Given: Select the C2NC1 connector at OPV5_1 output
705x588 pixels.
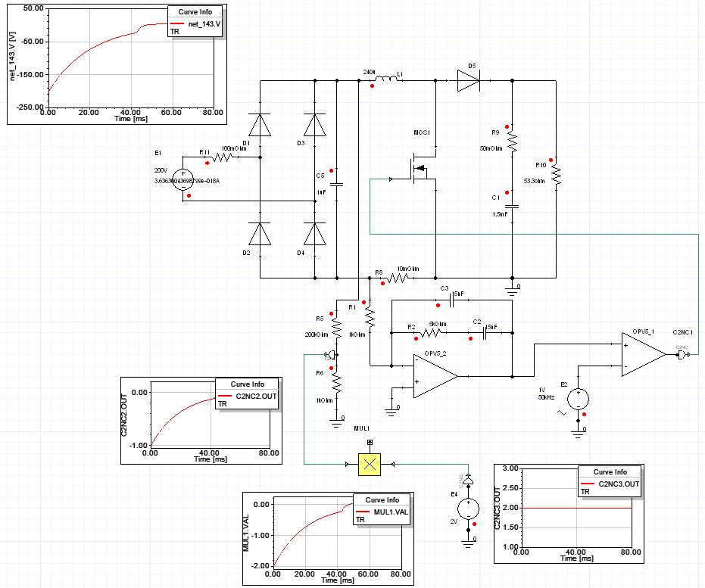Looking at the screenshot, I should (x=683, y=355).
